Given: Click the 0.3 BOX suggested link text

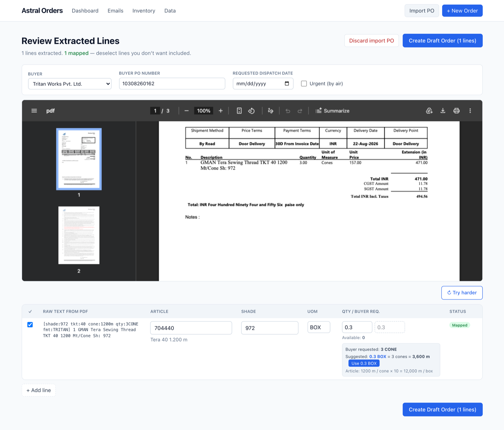Looking at the screenshot, I should [x=378, y=356].
